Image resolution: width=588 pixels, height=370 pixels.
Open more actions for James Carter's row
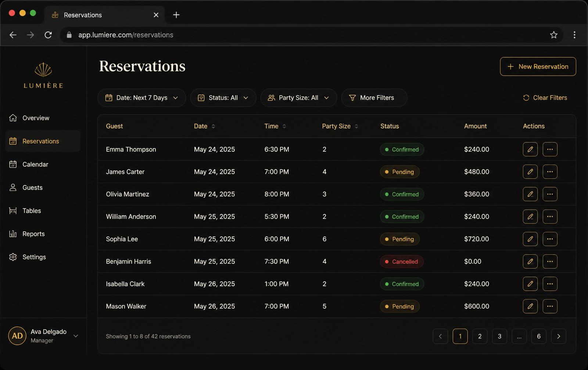click(x=550, y=172)
